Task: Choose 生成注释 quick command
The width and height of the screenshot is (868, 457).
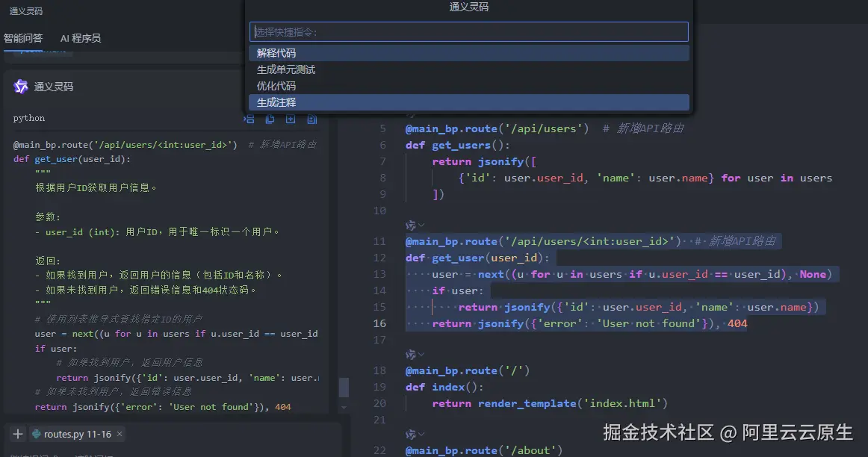Action: 469,102
